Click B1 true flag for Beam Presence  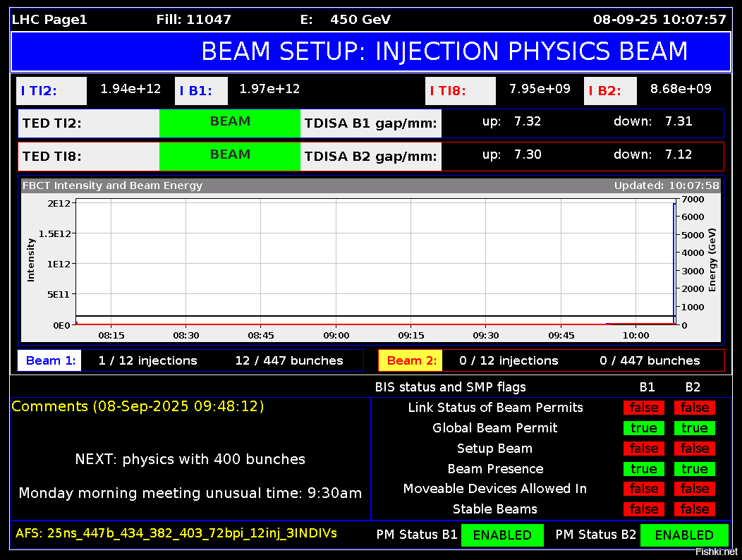[643, 468]
